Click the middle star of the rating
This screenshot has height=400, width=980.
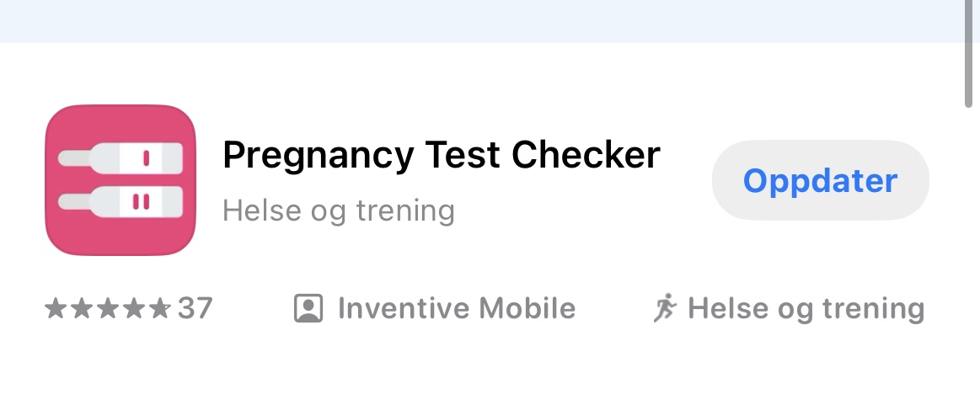point(107,309)
